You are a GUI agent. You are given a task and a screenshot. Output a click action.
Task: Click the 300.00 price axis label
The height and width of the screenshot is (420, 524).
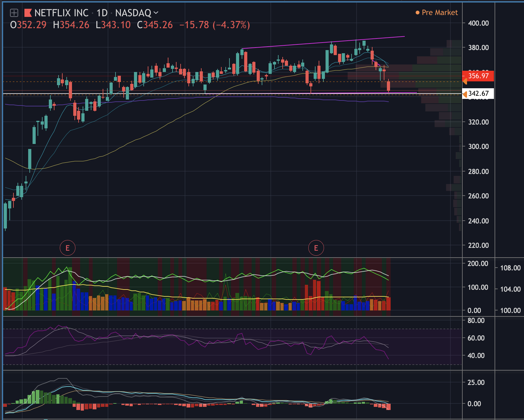(478, 146)
